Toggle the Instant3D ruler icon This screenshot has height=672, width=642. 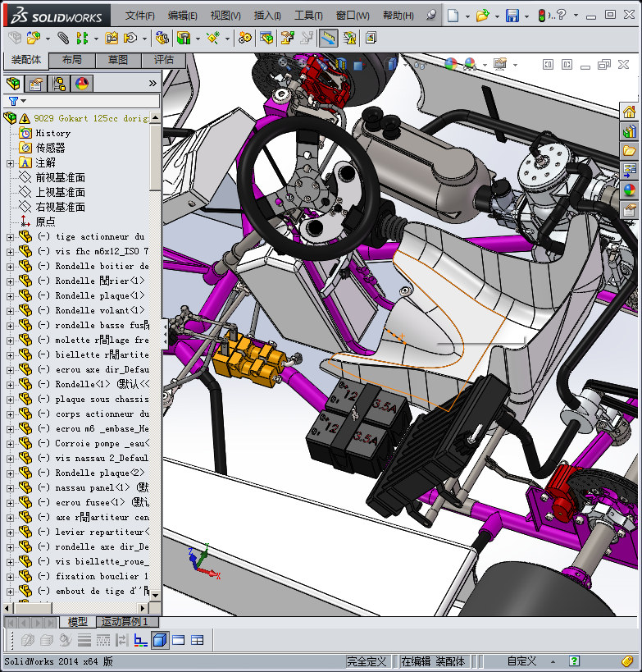coord(328,38)
